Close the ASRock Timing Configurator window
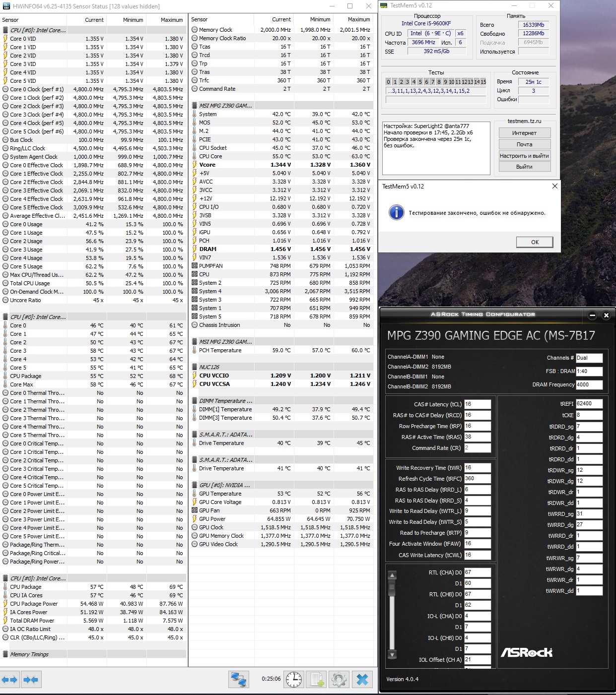The image size is (616, 695). (x=606, y=315)
